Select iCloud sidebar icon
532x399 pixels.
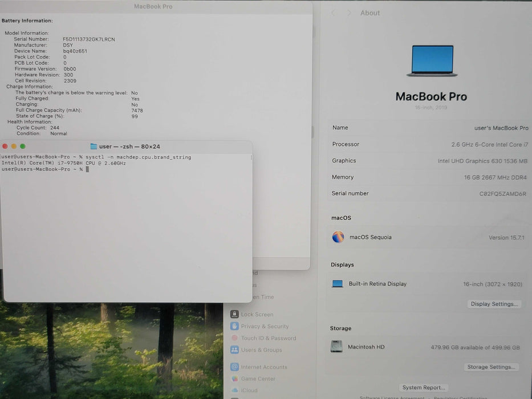pos(234,390)
